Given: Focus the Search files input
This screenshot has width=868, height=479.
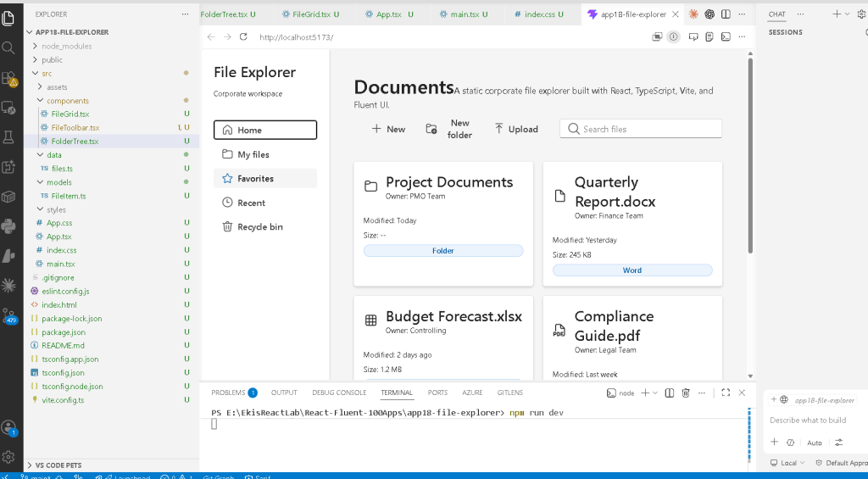Looking at the screenshot, I should 641,129.
